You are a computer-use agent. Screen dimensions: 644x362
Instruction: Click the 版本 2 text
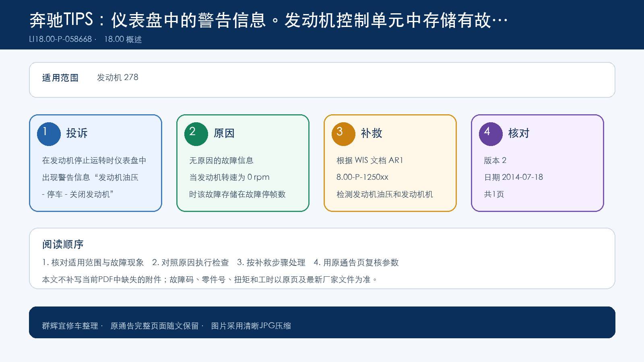point(495,160)
